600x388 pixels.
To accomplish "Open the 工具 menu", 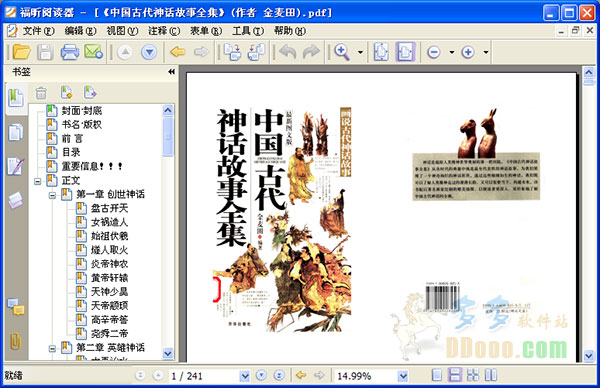I will click(x=248, y=31).
